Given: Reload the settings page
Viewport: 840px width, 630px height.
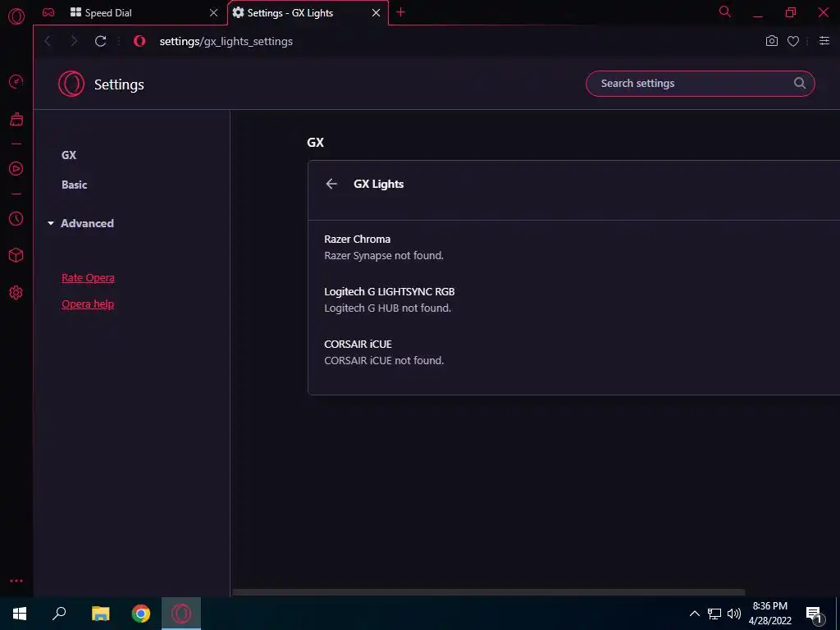Looking at the screenshot, I should [100, 41].
